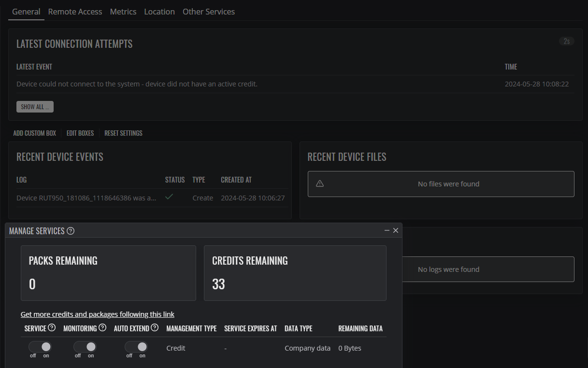Toggle the Auto Extend switch
Image resolution: width=588 pixels, height=368 pixels.
pyautogui.click(x=136, y=347)
